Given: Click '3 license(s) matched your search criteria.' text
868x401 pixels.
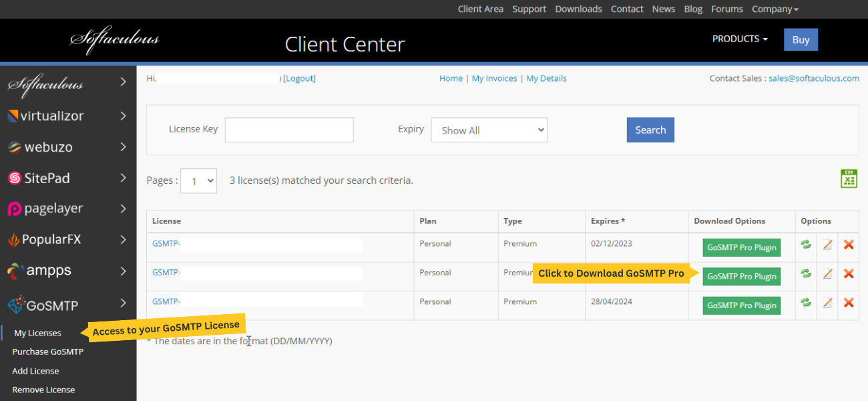Looking at the screenshot, I should click(321, 180).
